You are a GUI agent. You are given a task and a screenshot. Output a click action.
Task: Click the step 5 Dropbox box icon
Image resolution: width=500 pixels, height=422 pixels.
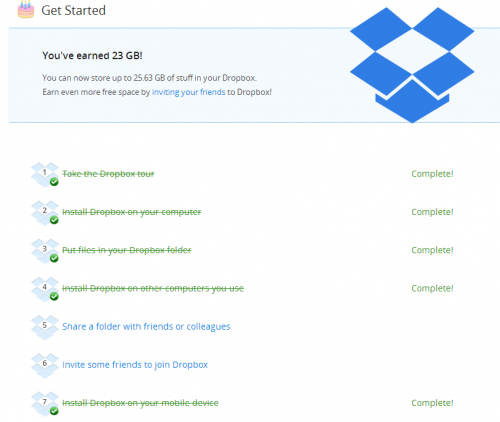coord(45,327)
